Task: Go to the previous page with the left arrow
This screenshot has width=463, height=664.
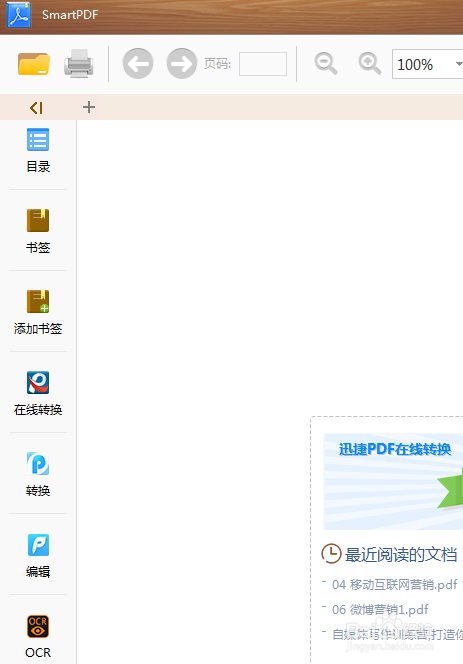Action: 138,64
